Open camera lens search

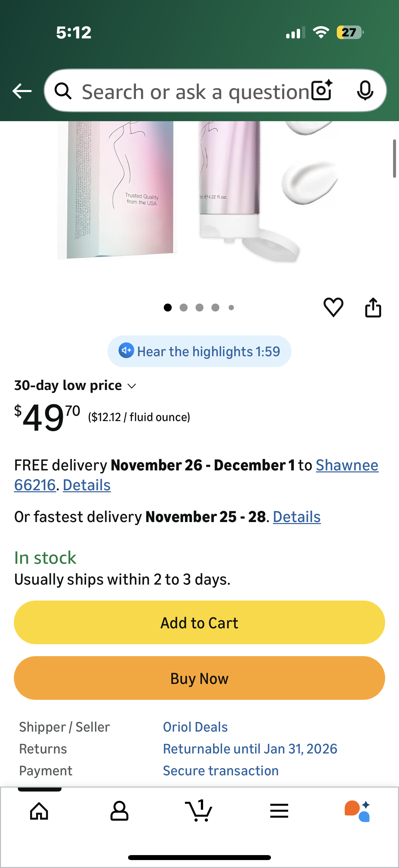coord(322,91)
